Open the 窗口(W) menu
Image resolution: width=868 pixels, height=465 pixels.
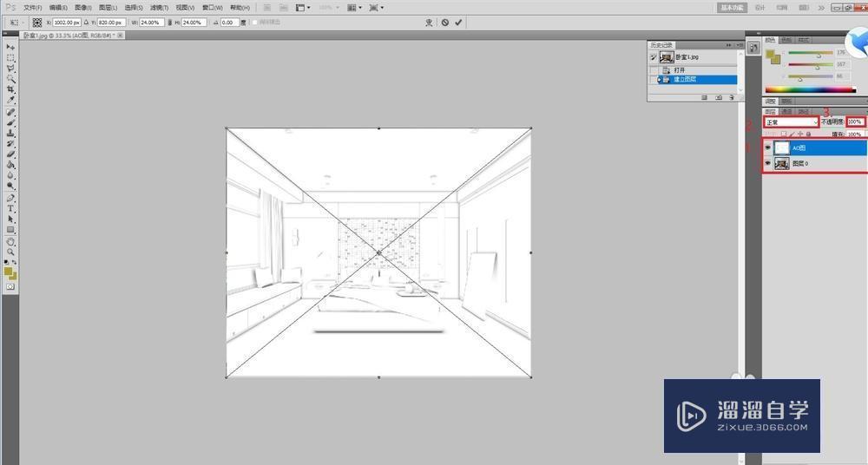point(212,8)
